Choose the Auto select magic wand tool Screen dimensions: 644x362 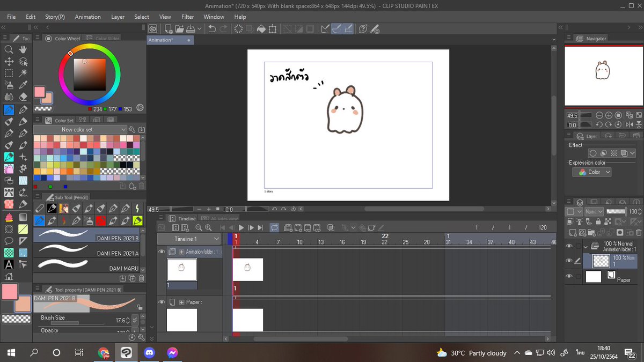coord(23,73)
